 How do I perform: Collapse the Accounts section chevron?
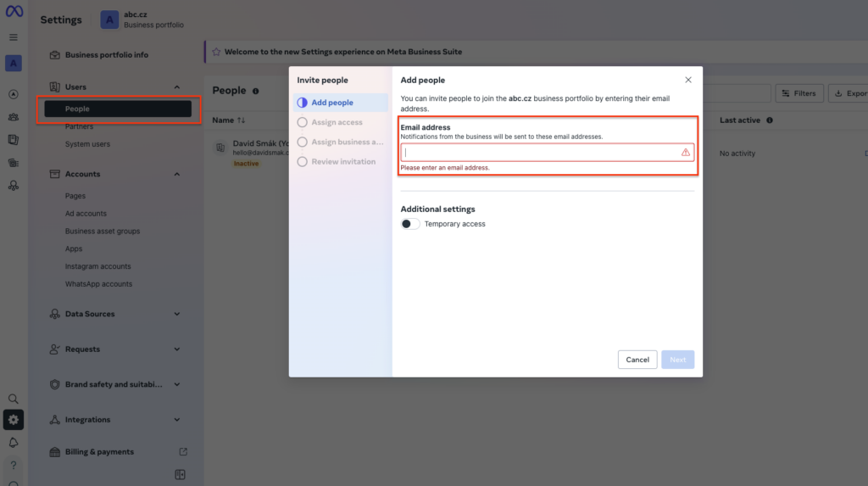pyautogui.click(x=177, y=174)
